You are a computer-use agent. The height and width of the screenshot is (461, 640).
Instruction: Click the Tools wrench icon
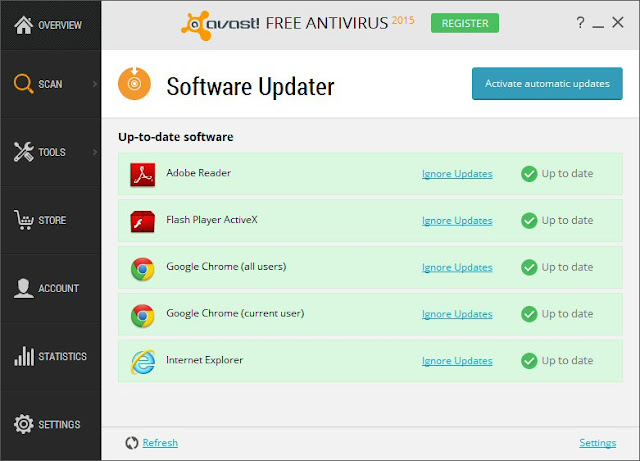[x=23, y=152]
